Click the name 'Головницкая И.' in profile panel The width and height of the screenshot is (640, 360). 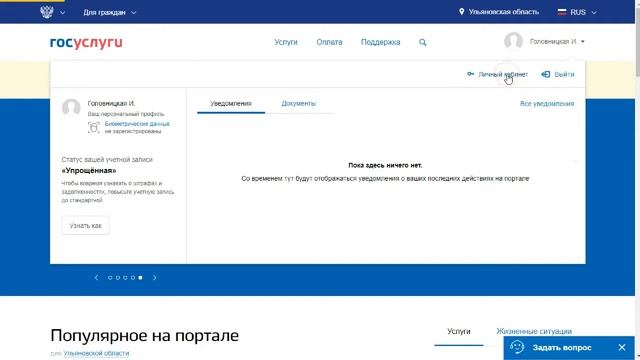point(111,103)
